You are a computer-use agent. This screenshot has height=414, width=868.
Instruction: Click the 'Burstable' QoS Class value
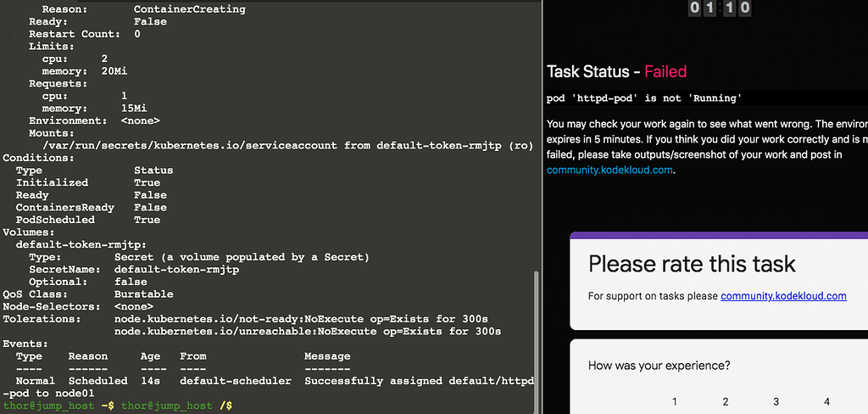[143, 294]
